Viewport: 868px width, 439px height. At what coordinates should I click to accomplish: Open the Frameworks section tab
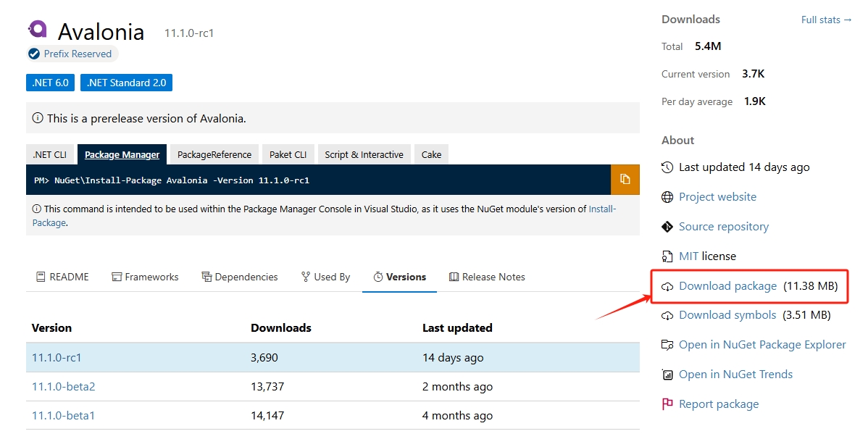145,277
